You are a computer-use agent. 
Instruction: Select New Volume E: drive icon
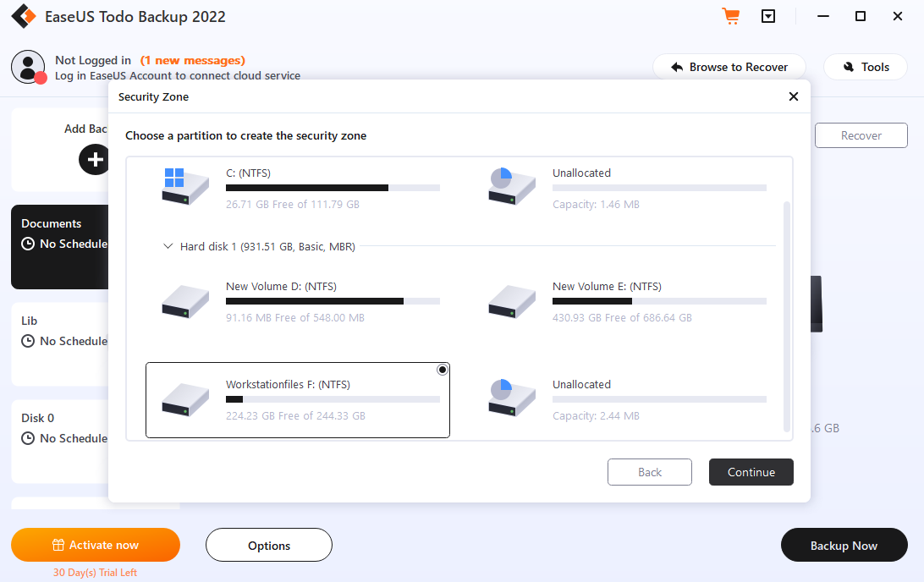511,302
